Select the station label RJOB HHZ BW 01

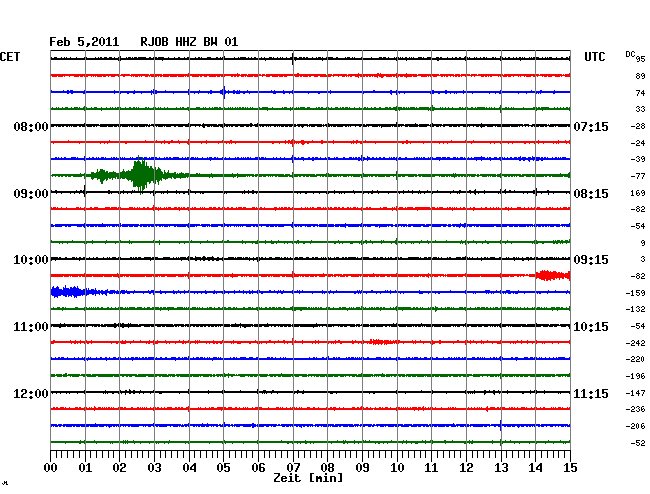(189, 42)
